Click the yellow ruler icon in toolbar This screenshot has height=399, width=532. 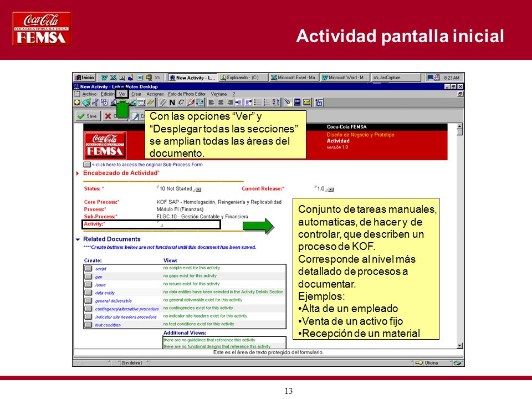[x=307, y=103]
